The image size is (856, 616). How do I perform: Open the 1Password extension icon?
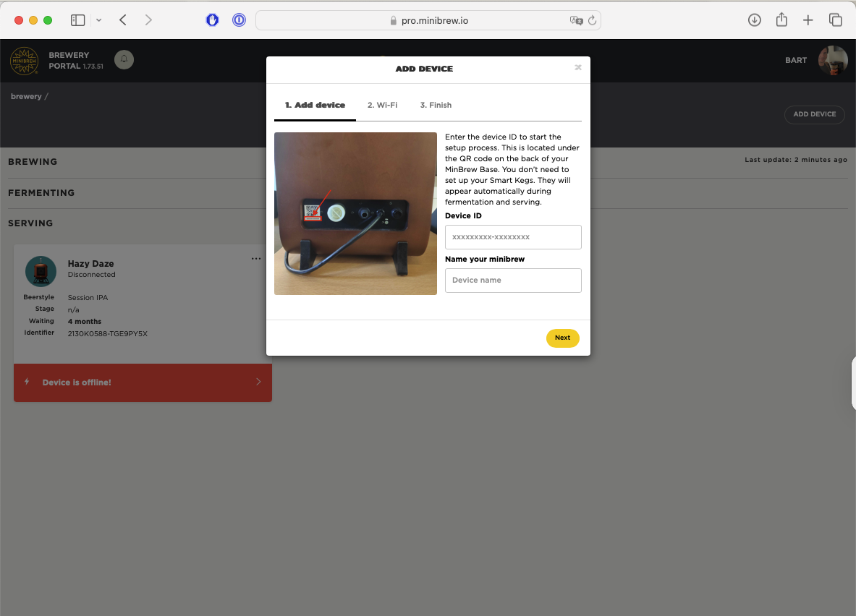click(239, 20)
